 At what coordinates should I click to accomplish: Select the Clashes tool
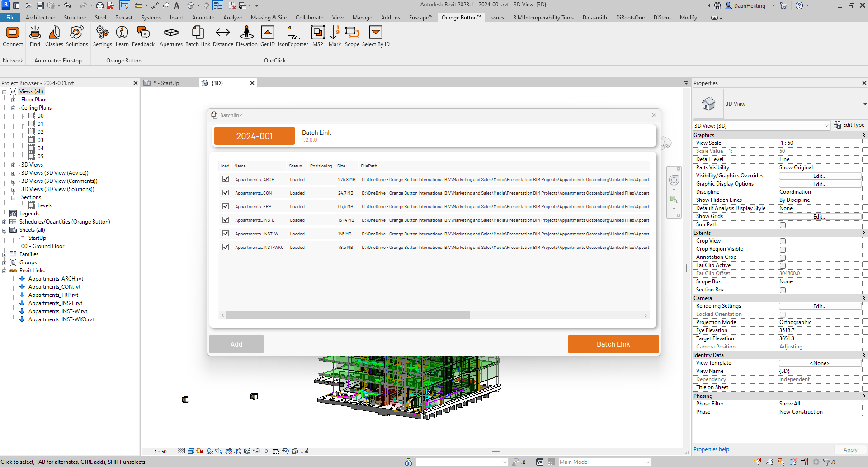[54, 36]
